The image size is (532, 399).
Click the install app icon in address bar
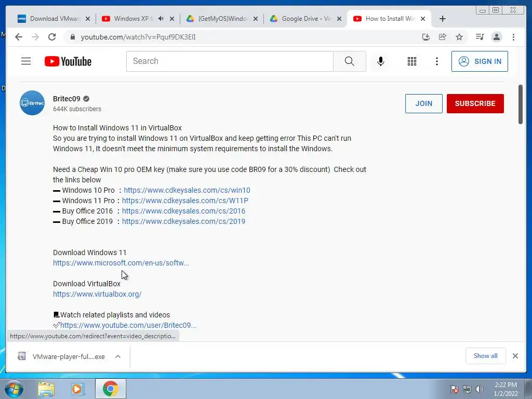click(x=426, y=37)
